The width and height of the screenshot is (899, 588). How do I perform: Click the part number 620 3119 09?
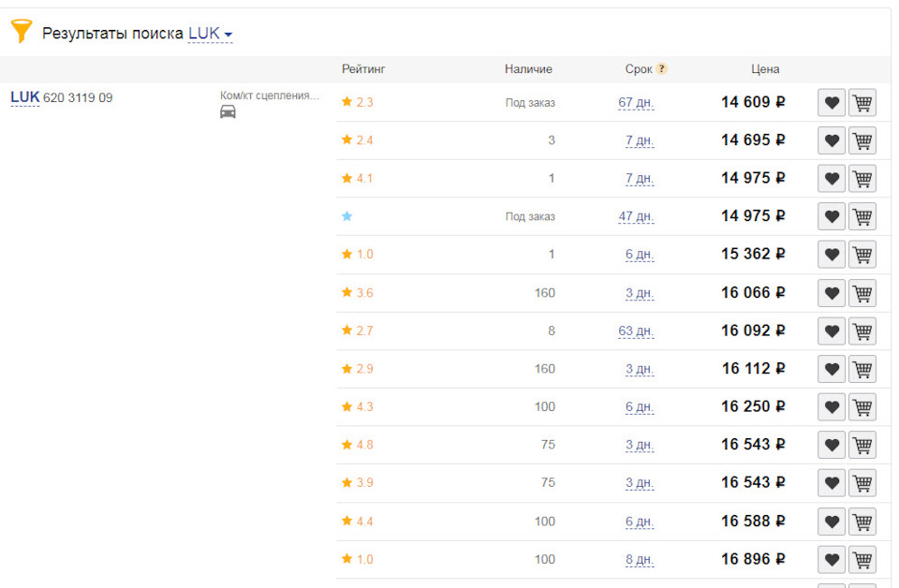point(78,97)
